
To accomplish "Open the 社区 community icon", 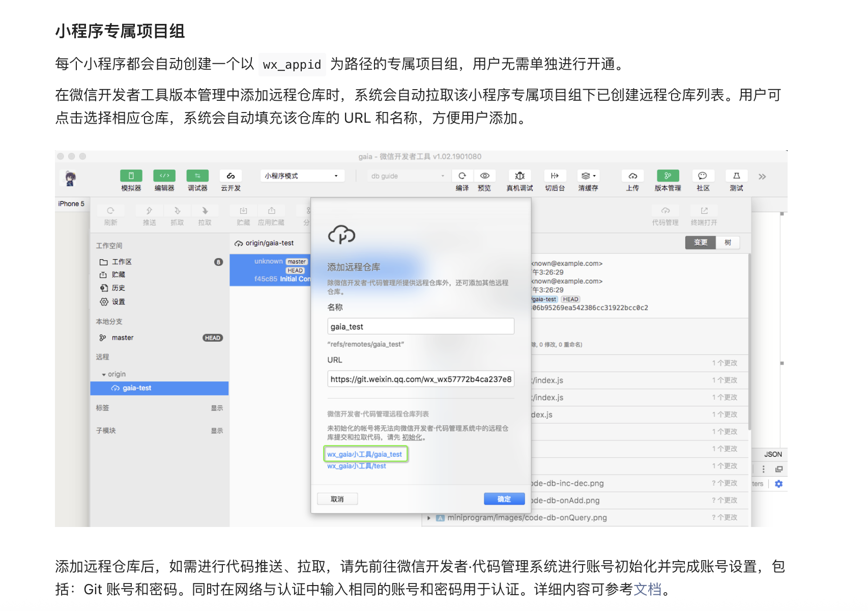I will [703, 176].
